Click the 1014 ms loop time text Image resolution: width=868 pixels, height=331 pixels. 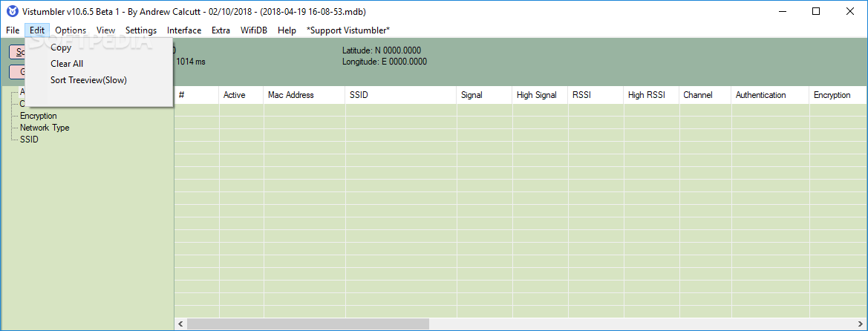(x=190, y=62)
